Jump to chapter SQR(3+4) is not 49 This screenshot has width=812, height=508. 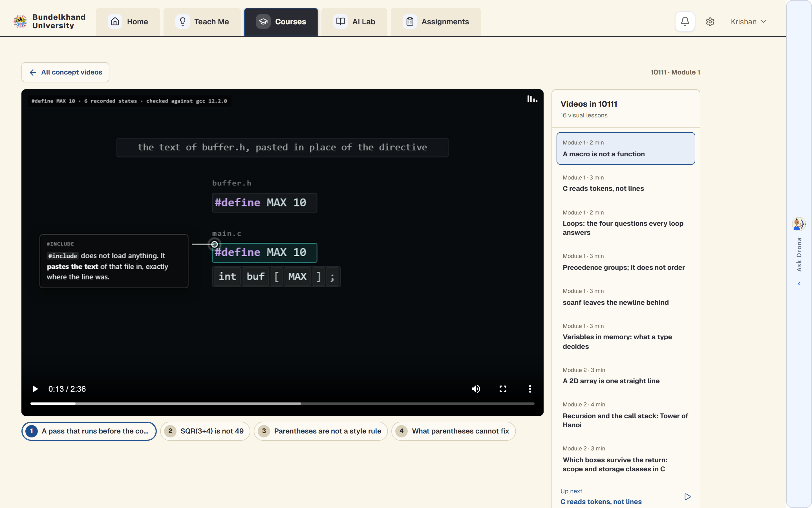pos(205,431)
